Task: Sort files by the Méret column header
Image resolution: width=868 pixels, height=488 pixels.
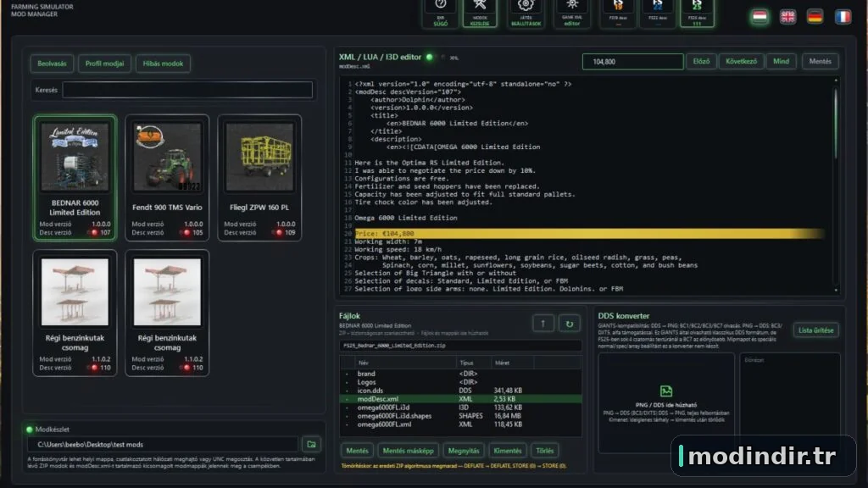Action: pyautogui.click(x=513, y=363)
